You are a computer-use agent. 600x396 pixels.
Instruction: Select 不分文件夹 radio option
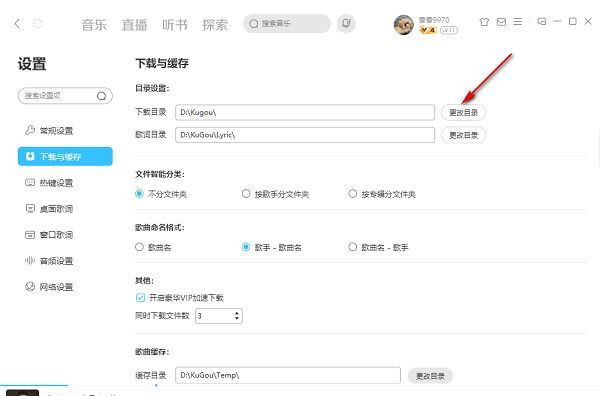coord(139,194)
